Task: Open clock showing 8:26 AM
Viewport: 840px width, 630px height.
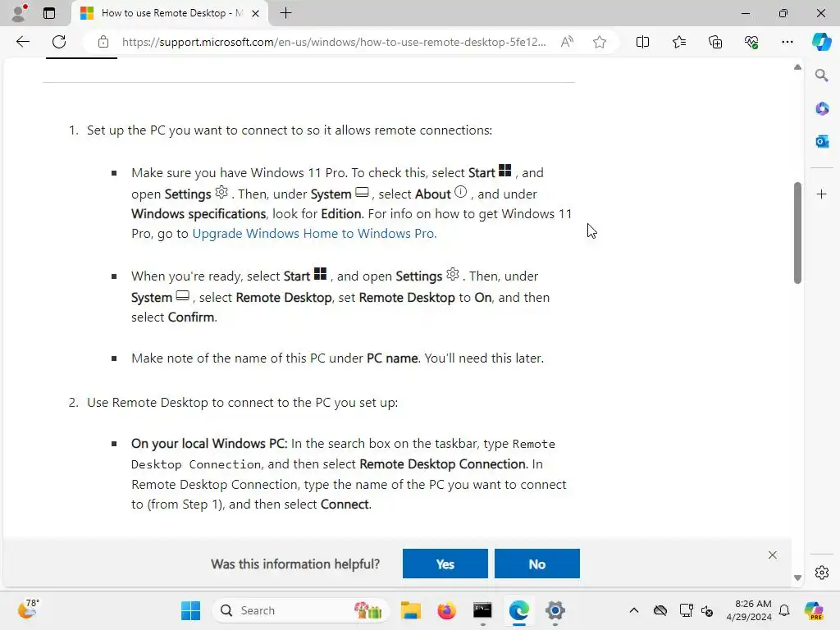Action: pyautogui.click(x=749, y=610)
